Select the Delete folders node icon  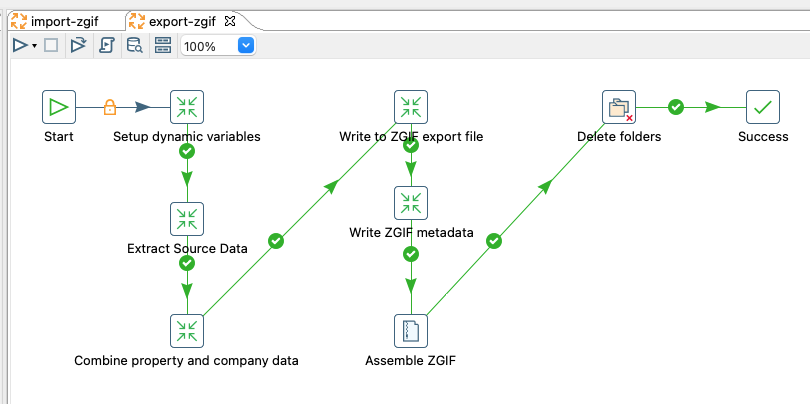pyautogui.click(x=619, y=107)
